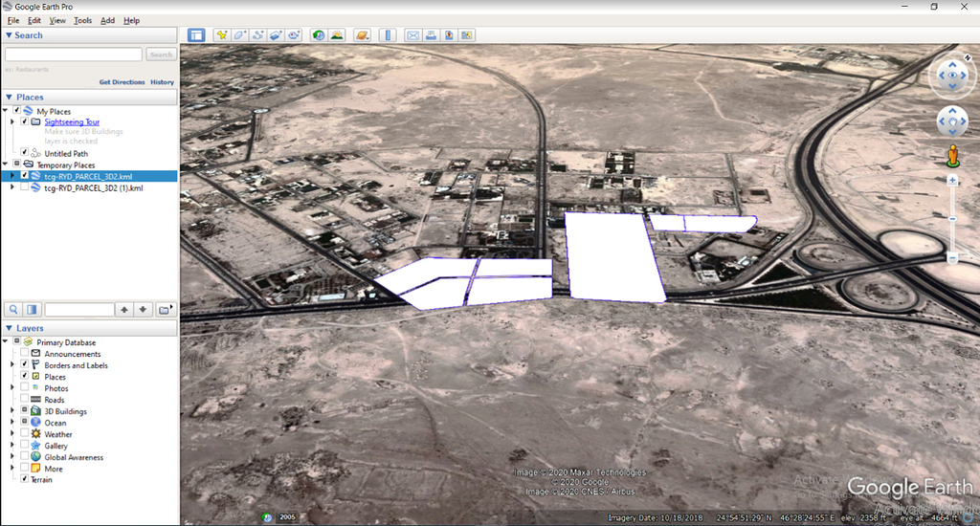This screenshot has width=980, height=526.
Task: Click the Print toolbar icon
Action: coord(432,35)
